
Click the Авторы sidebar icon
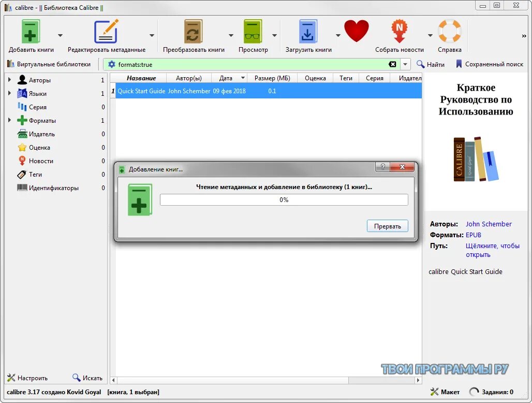tap(22, 80)
